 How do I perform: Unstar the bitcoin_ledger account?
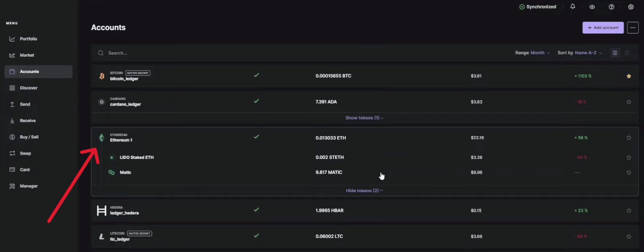click(629, 76)
